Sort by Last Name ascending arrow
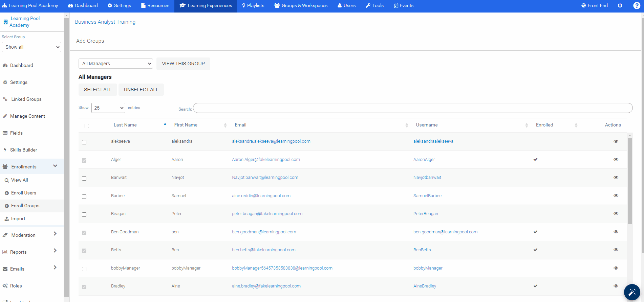This screenshot has width=644, height=302. [165, 124]
